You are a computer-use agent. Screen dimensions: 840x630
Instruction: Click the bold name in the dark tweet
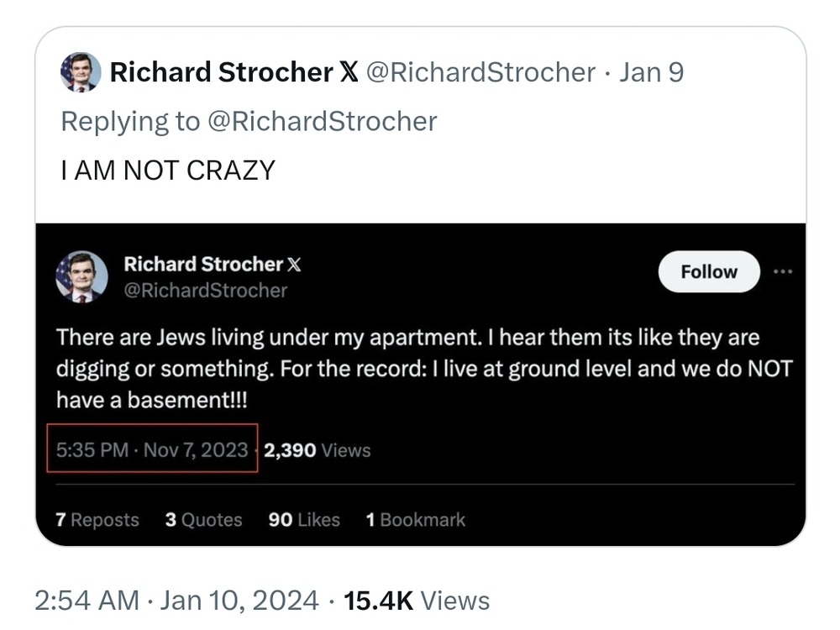coord(203,264)
